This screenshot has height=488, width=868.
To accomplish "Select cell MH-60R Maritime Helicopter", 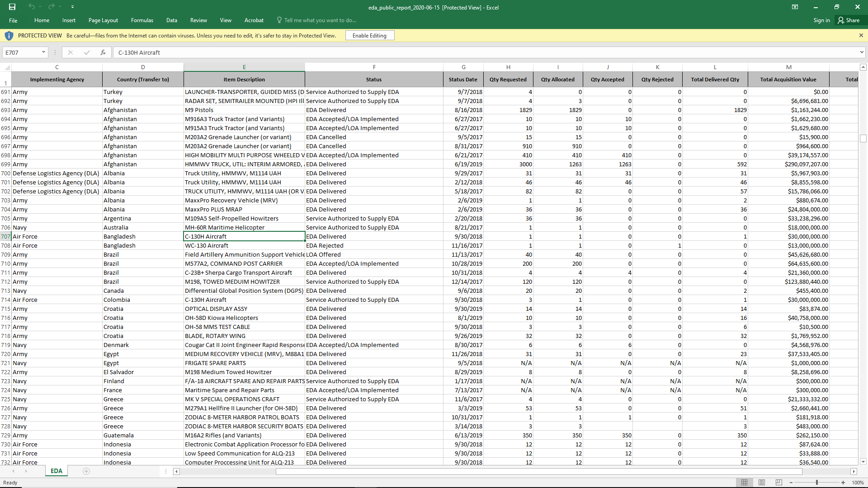I will click(x=244, y=227).
